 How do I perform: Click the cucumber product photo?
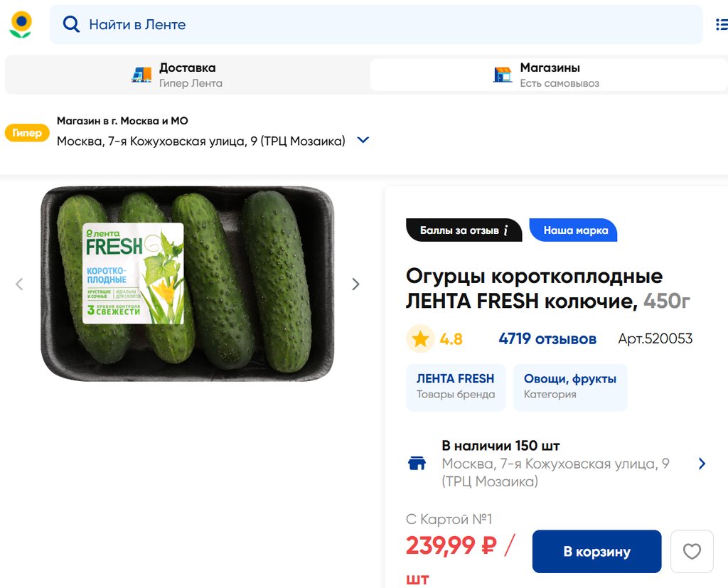(x=187, y=284)
